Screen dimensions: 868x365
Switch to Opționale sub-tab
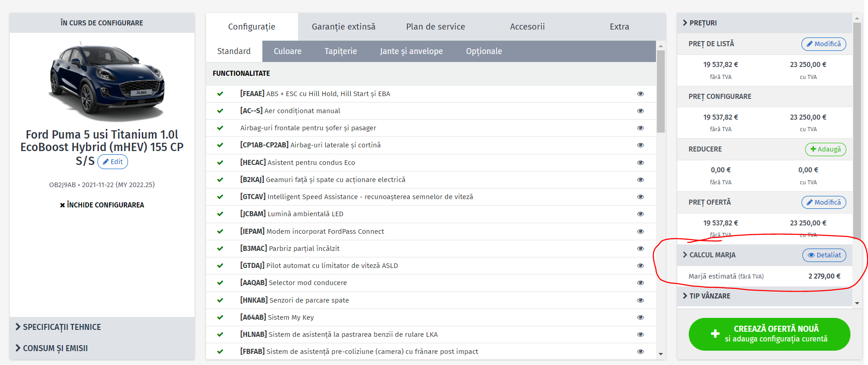click(484, 51)
